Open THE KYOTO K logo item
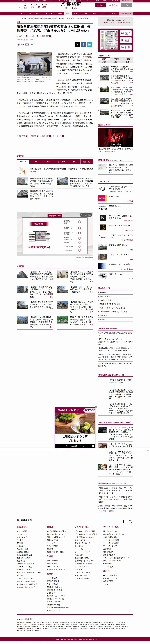This screenshot has width=150, height=644. [x=103, y=217]
